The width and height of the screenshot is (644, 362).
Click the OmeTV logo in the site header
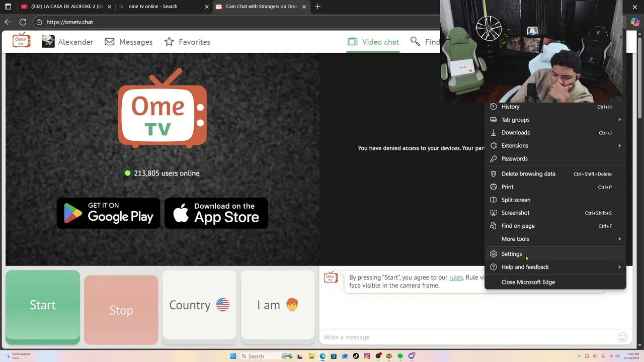pos(21,41)
